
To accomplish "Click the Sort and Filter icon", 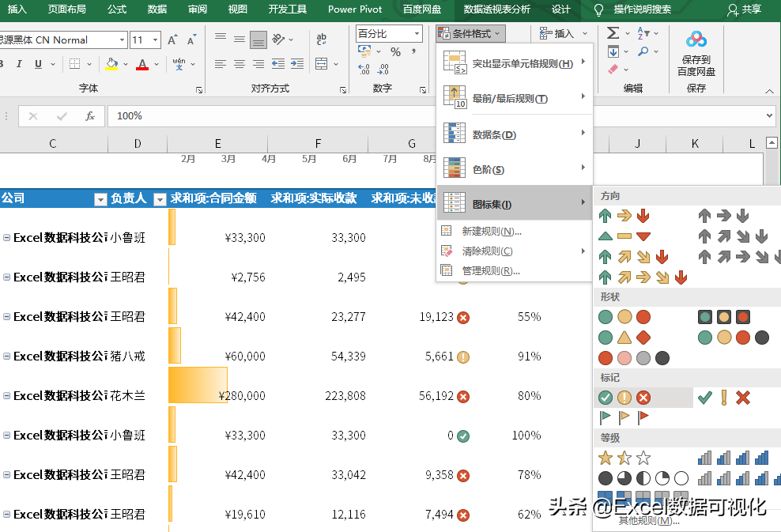I will [643, 33].
